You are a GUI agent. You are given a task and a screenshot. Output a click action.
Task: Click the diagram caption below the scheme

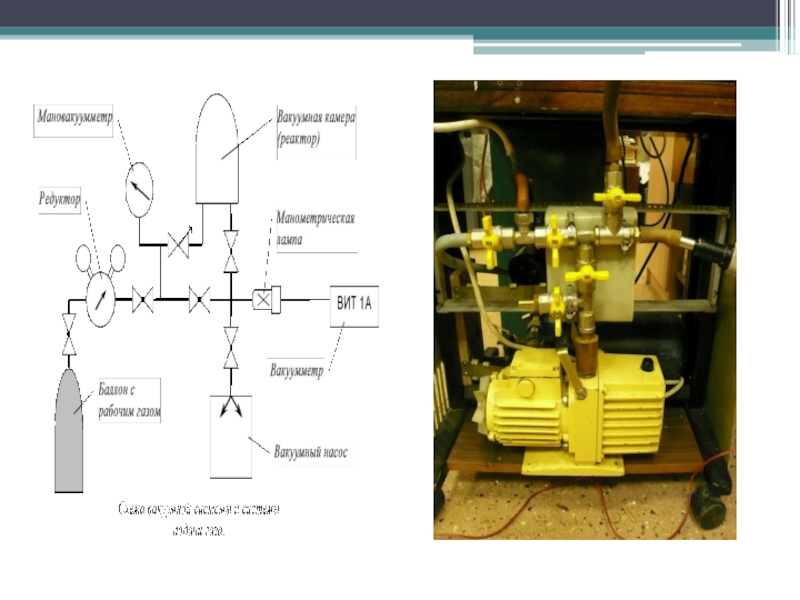coord(198,519)
